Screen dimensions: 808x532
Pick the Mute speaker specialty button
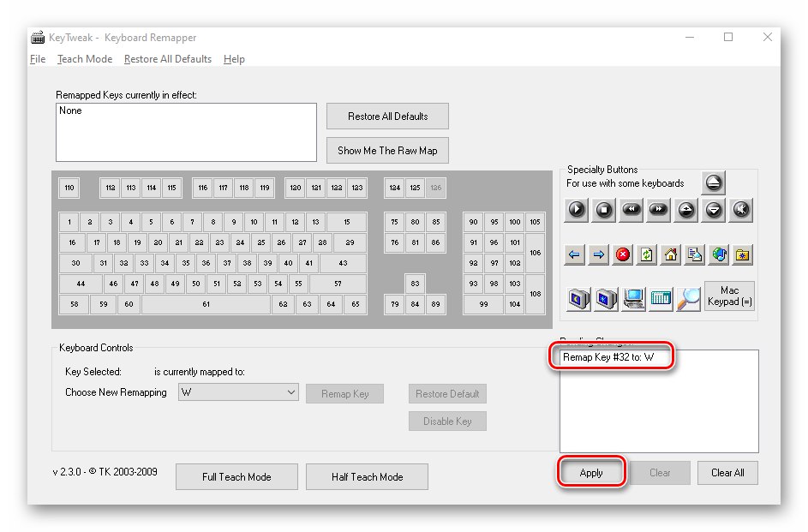[x=741, y=210]
